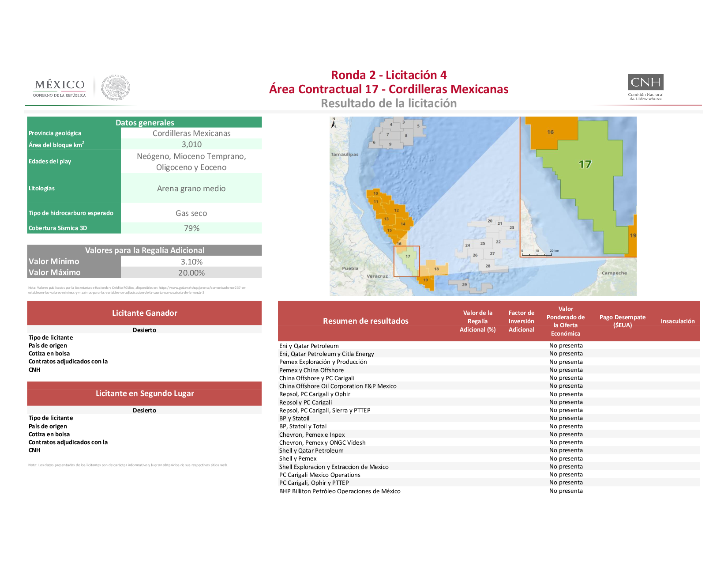Click 'Pemex Exploración y Producción' row
The image size is (728, 563).
489,362
